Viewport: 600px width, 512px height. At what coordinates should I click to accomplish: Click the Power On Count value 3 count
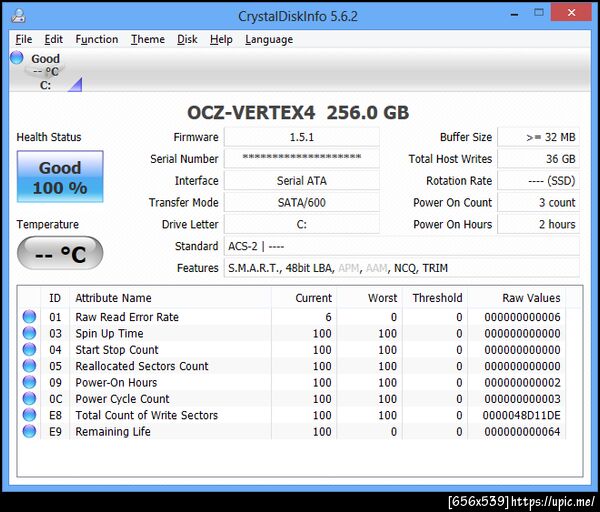click(538, 202)
